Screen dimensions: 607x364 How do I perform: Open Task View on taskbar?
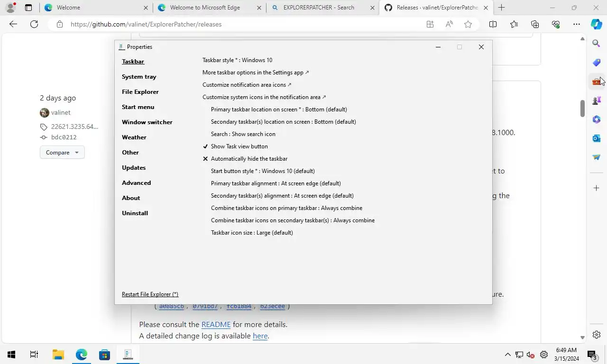click(x=34, y=355)
